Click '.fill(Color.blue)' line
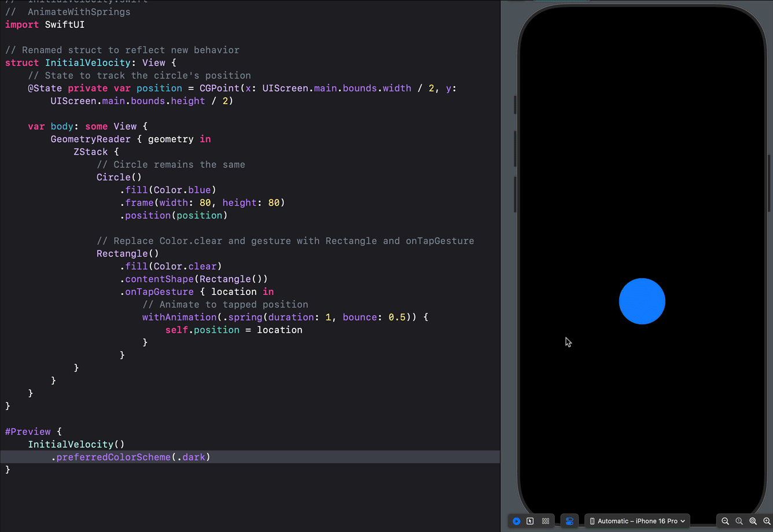 tap(168, 190)
